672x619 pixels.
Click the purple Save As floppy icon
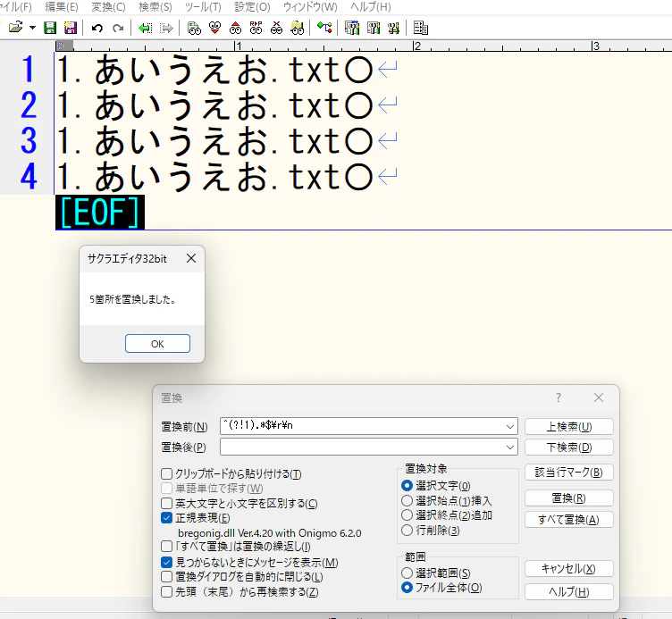(70, 29)
